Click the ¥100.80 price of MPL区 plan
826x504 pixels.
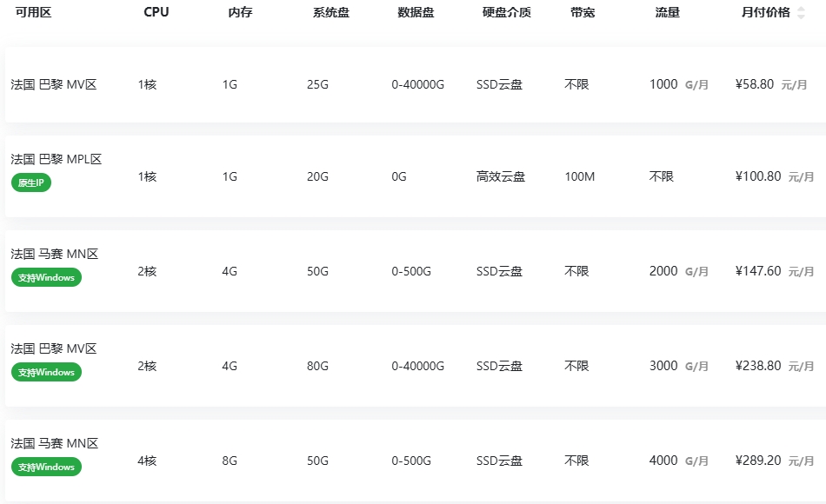757,176
